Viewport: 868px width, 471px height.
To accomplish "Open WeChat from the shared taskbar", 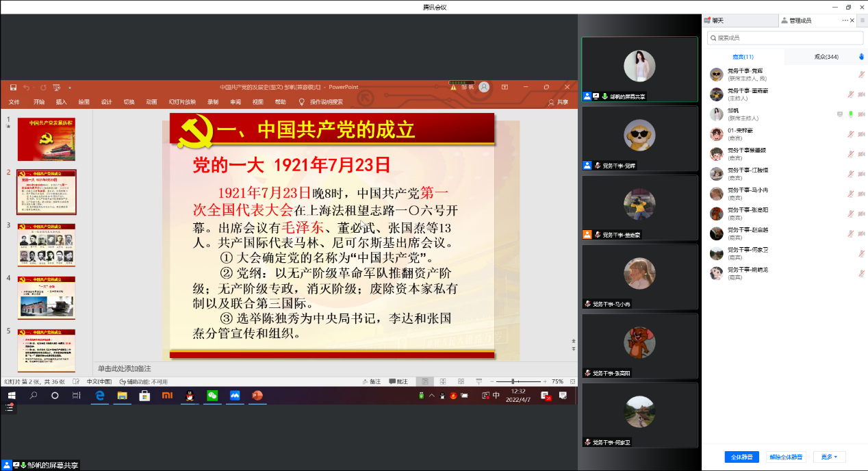I will click(212, 396).
